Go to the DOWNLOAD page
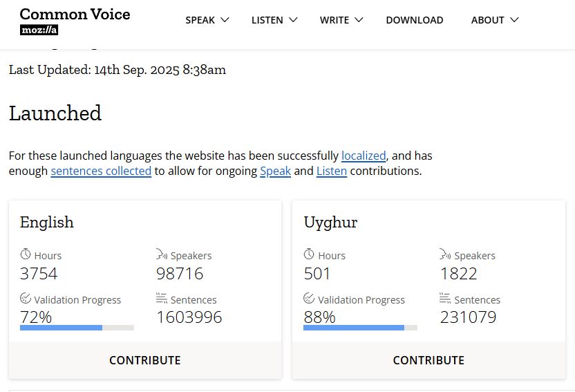Viewport: 575px width, 392px height. (x=415, y=20)
